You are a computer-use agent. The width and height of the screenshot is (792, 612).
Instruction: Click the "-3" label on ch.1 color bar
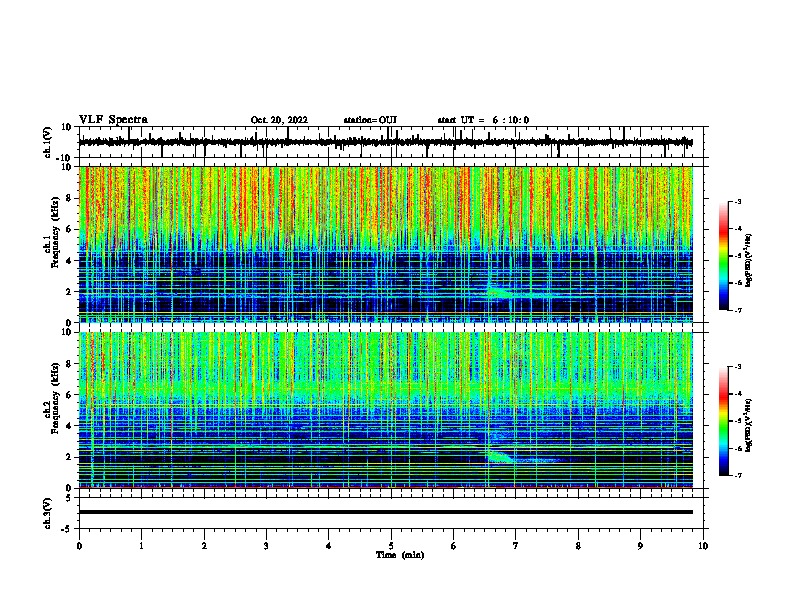(x=737, y=201)
